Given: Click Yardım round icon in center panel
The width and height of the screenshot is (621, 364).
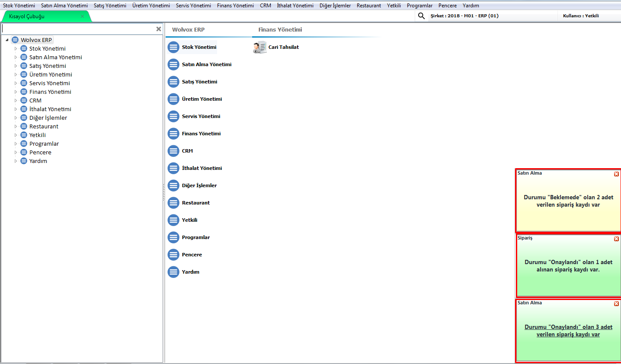Looking at the screenshot, I should pos(173,272).
